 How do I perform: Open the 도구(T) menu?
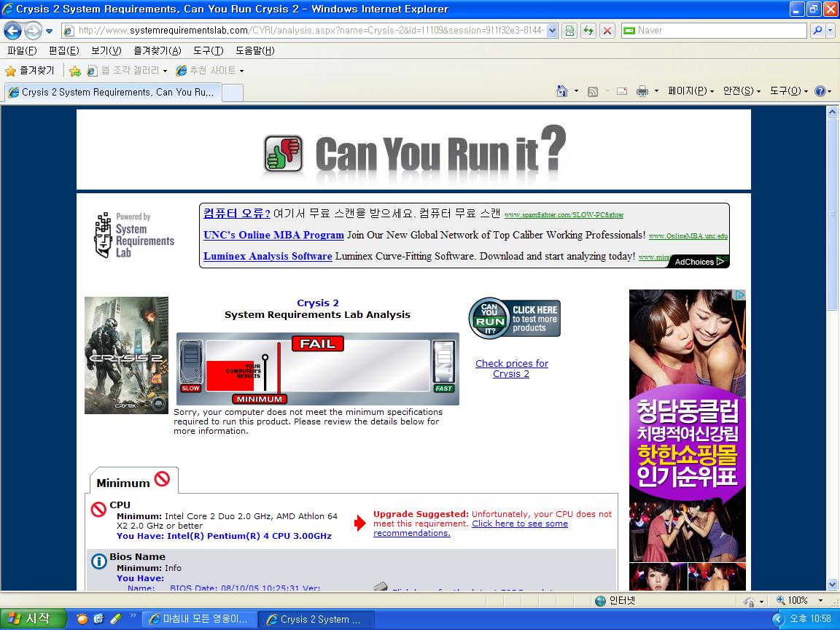tap(209, 50)
